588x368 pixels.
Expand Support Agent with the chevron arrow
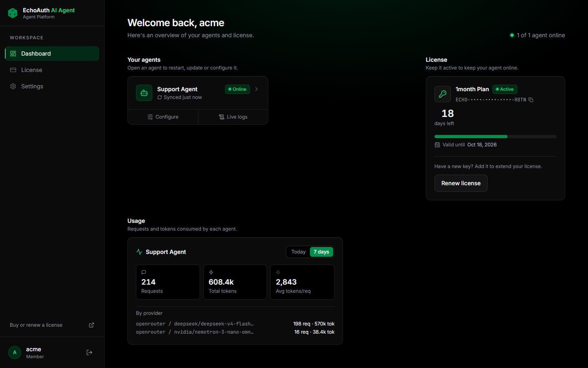(x=256, y=89)
